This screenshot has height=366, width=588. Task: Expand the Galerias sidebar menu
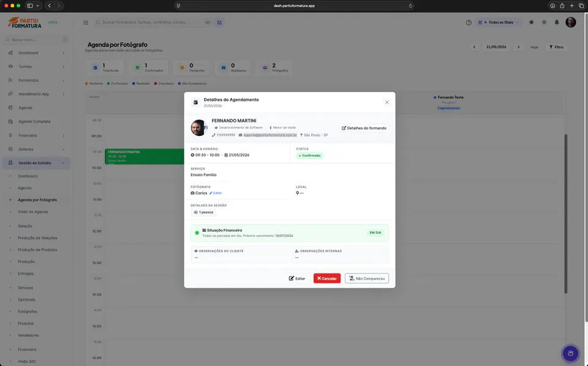pyautogui.click(x=36, y=149)
